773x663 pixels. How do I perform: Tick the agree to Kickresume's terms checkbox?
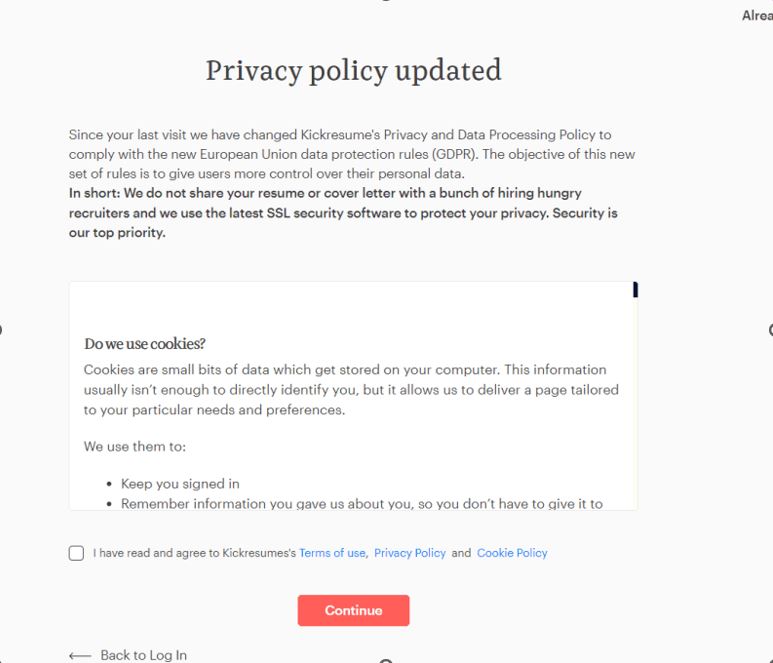tap(76, 553)
